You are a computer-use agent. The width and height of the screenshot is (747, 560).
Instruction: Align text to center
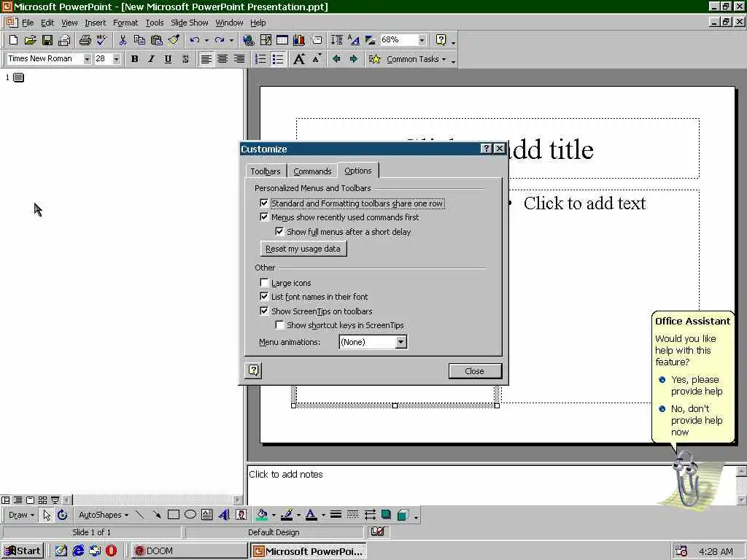click(x=222, y=59)
